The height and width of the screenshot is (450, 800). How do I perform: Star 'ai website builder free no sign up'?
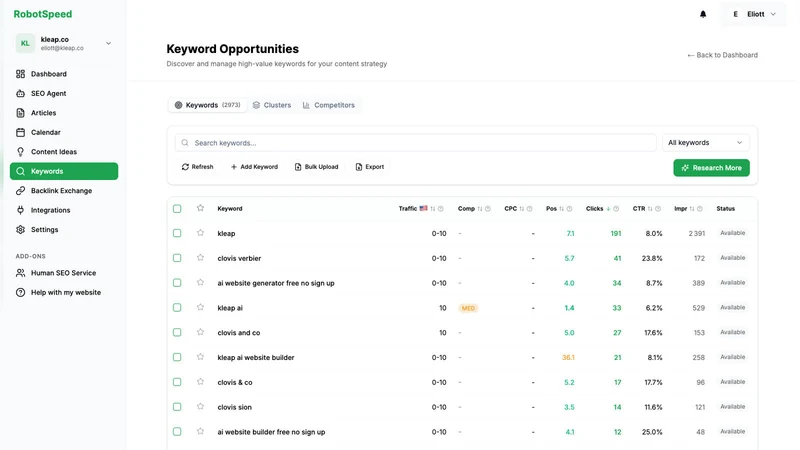pos(200,431)
